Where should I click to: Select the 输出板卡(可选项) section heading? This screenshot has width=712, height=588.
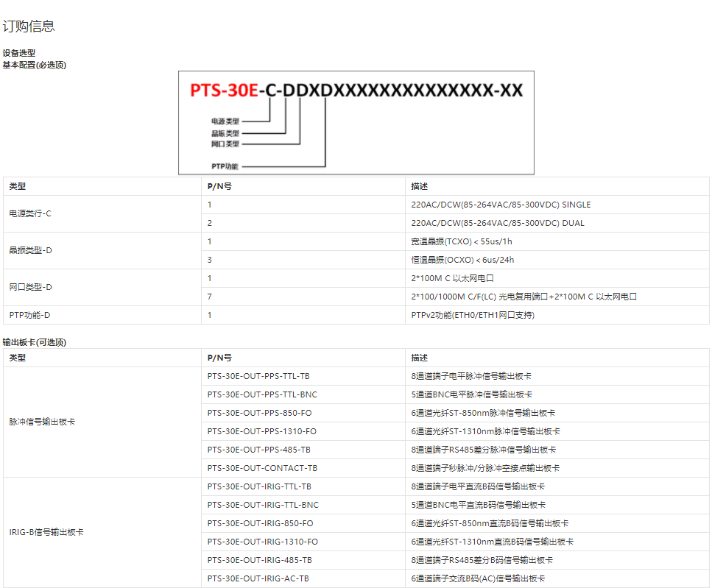35,342
